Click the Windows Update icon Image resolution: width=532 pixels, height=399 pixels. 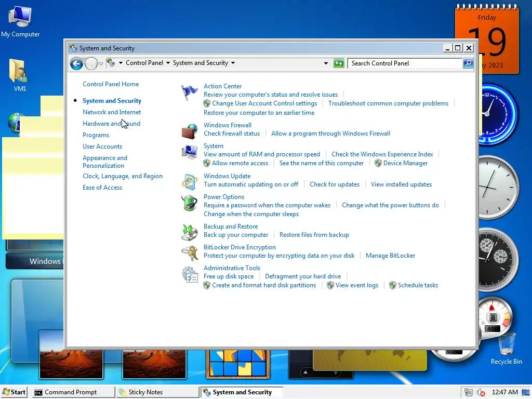click(x=189, y=182)
